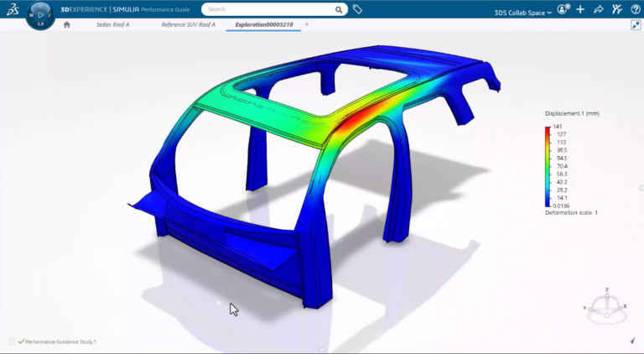Switch to the Sedan Roof A tab
644x354 pixels.
[113, 24]
